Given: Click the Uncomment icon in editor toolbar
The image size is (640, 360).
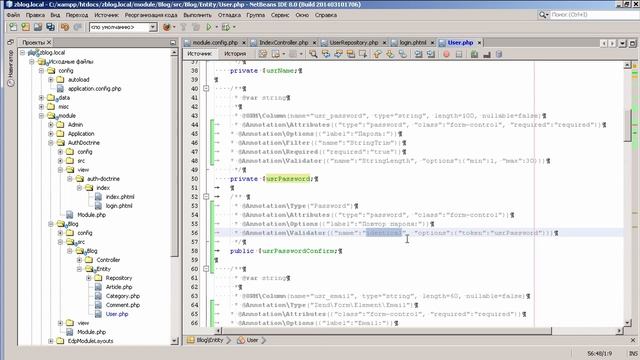Looking at the screenshot, I should (487, 54).
